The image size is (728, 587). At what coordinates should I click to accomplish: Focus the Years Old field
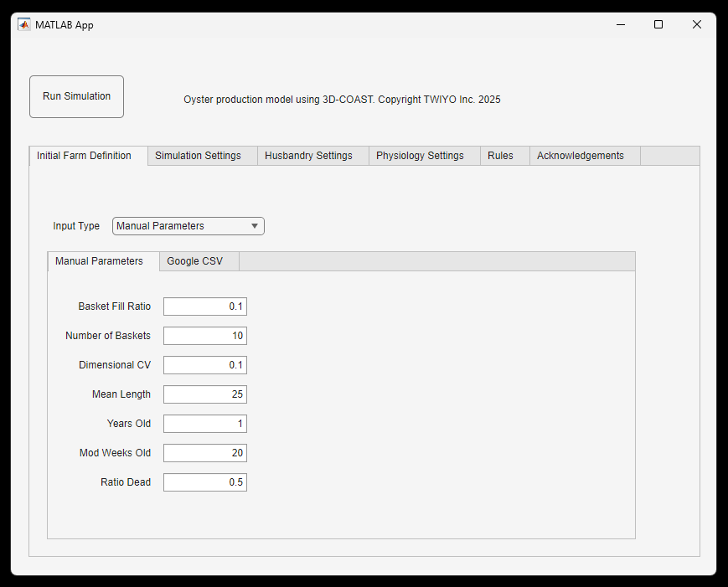tap(204, 424)
